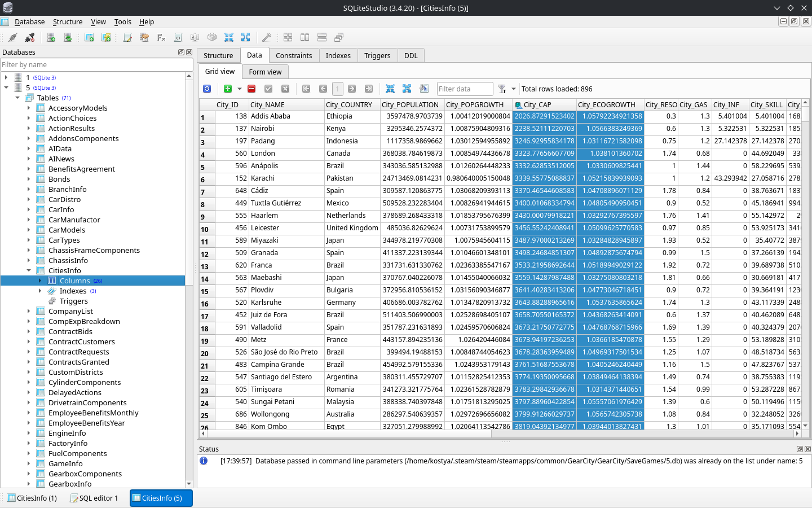812x508 pixels.
Task: Go to the last page of rows
Action: point(369,89)
